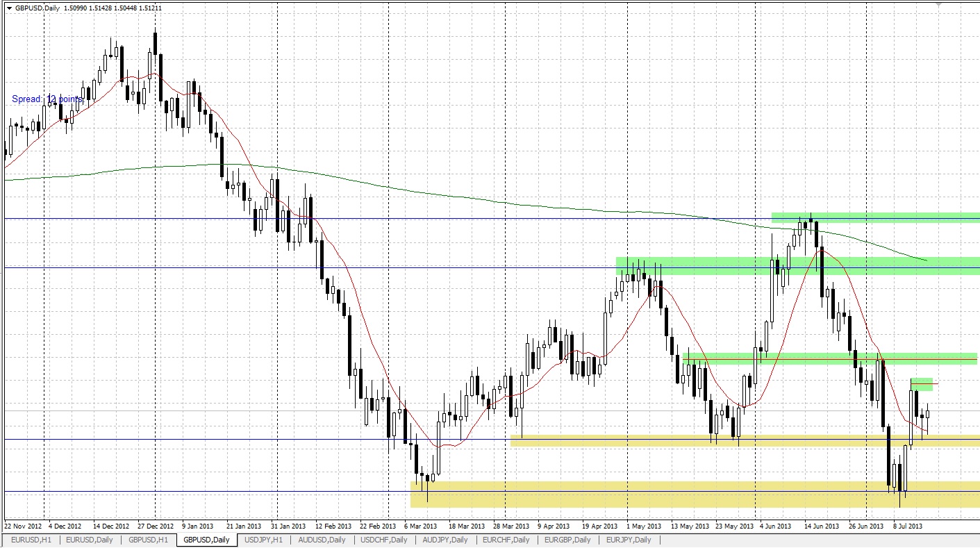Click the active GBPUSD,Daily tab
The image size is (980, 548).
206,540
